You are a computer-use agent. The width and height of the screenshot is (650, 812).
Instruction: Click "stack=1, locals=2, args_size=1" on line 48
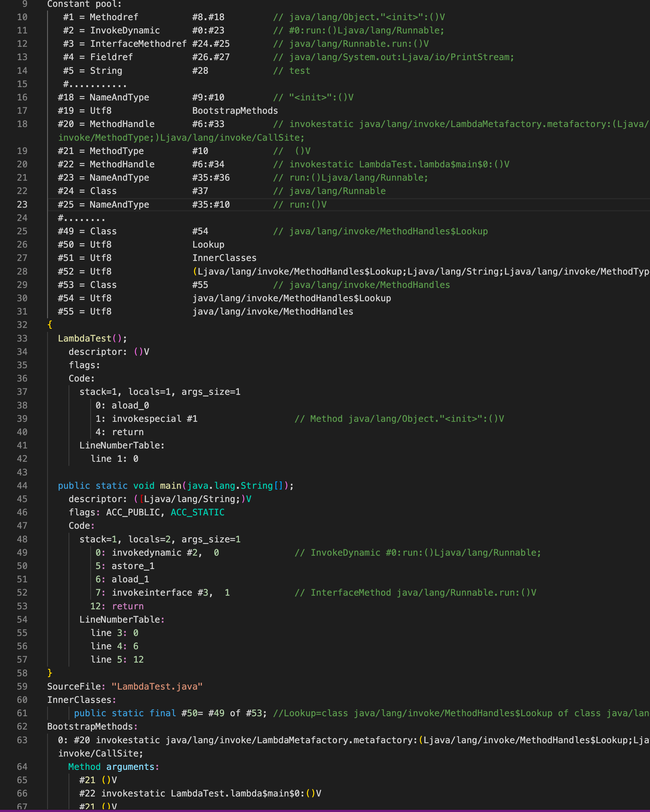tap(160, 539)
